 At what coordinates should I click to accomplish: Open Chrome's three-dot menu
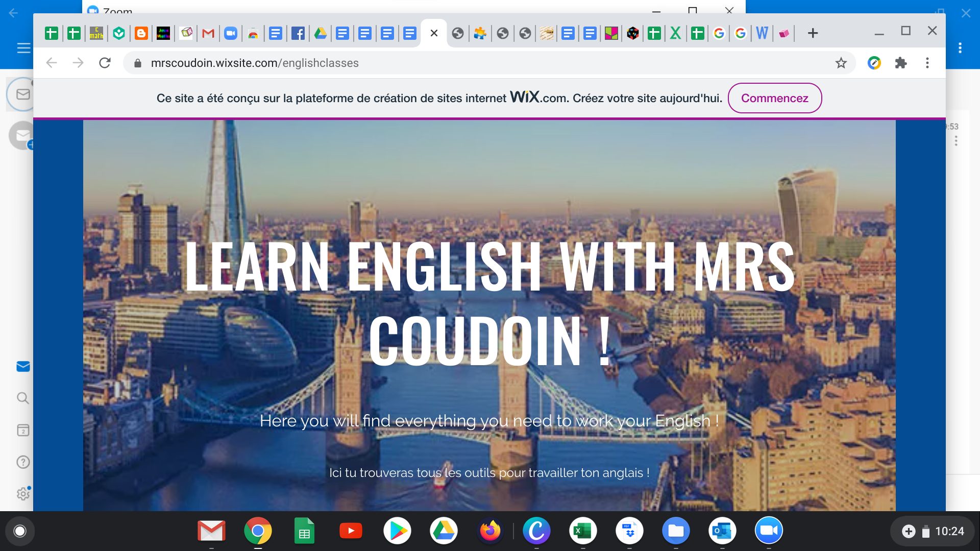[x=927, y=63]
